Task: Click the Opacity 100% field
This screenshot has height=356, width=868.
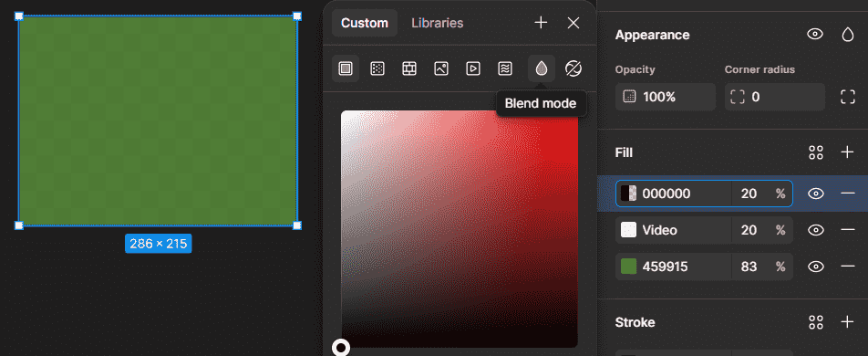Action: [666, 97]
